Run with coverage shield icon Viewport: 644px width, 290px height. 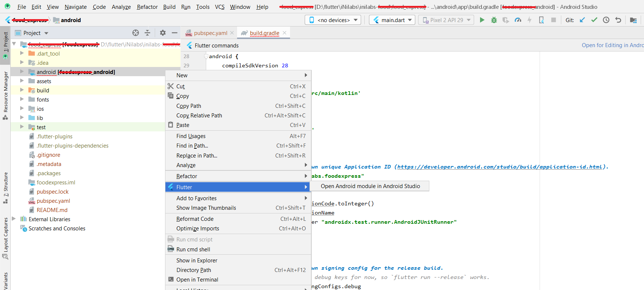tap(506, 20)
